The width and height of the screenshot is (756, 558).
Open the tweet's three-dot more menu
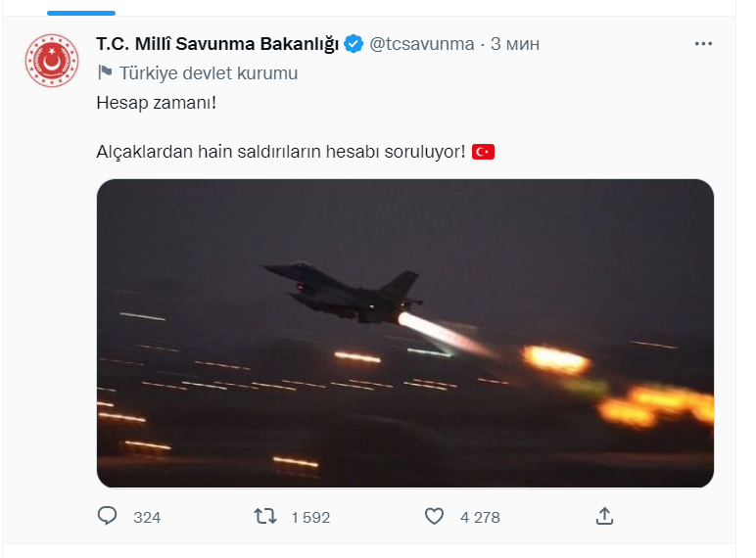(x=703, y=44)
